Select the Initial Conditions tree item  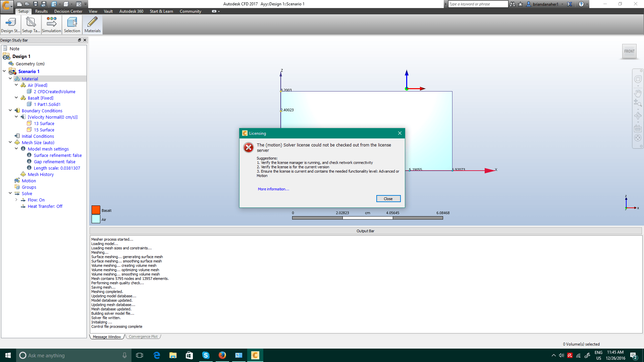click(38, 136)
